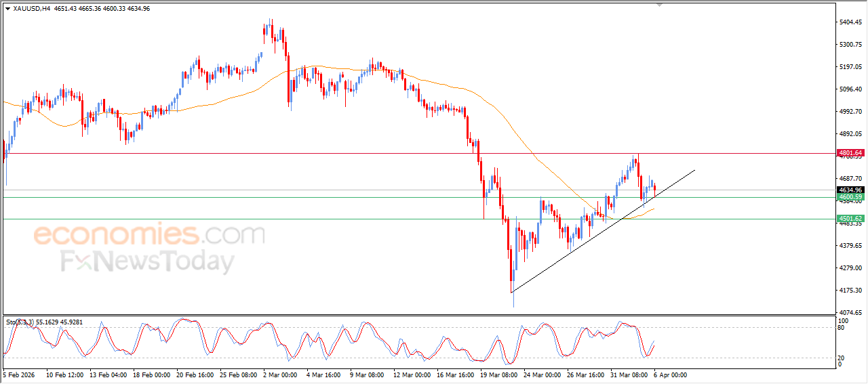
Task: Click the black current price tag 4634.96
Action: [x=850, y=190]
